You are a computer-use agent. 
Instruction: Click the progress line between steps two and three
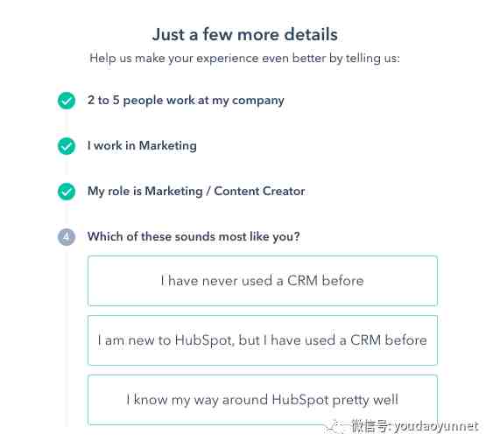tap(67, 169)
